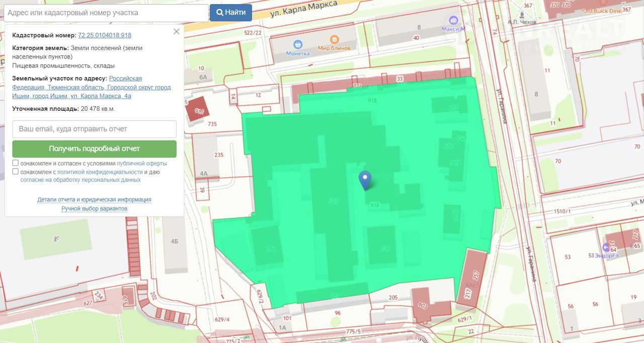Click the email input for report
The width and height of the screenshot is (644, 343).
coord(95,129)
